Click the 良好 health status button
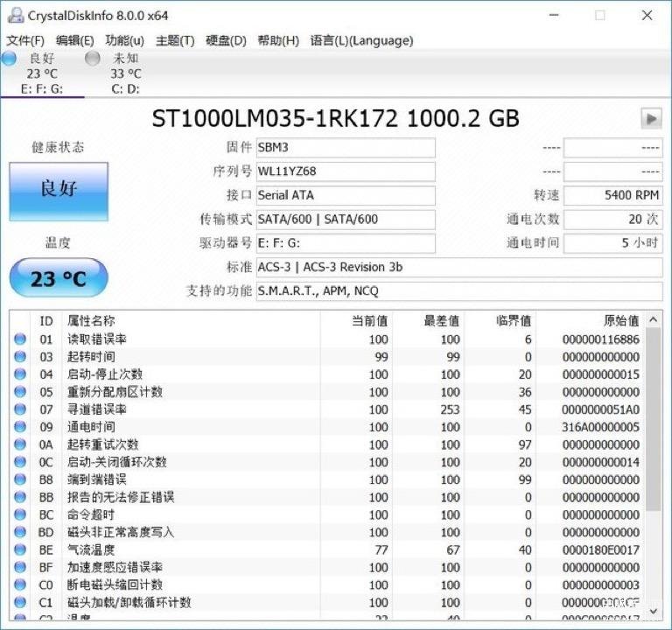The height and width of the screenshot is (630, 672). click(59, 192)
